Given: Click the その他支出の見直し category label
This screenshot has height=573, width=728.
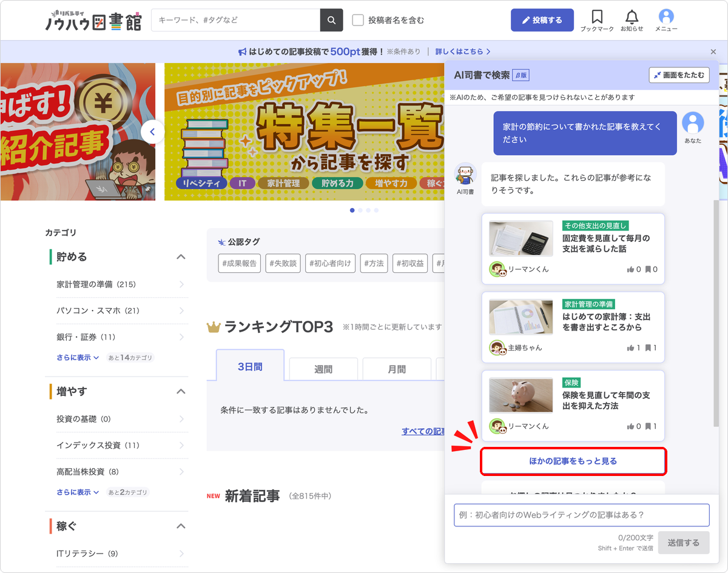Looking at the screenshot, I should pyautogui.click(x=596, y=226).
